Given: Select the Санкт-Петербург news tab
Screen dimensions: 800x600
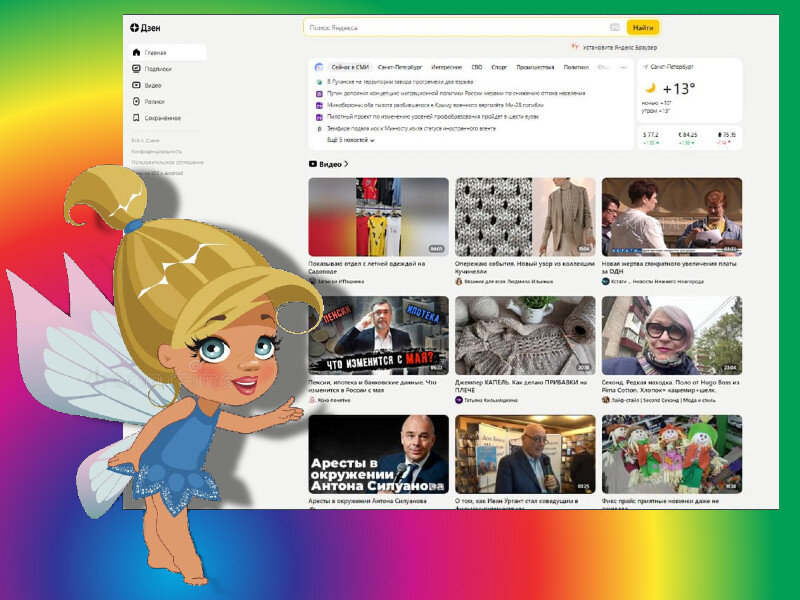Looking at the screenshot, I should click(x=400, y=67).
